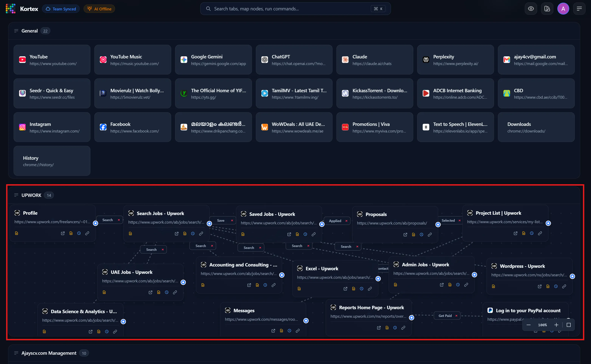
Task: Remove the Get Paid connection label
Action: [456, 316]
